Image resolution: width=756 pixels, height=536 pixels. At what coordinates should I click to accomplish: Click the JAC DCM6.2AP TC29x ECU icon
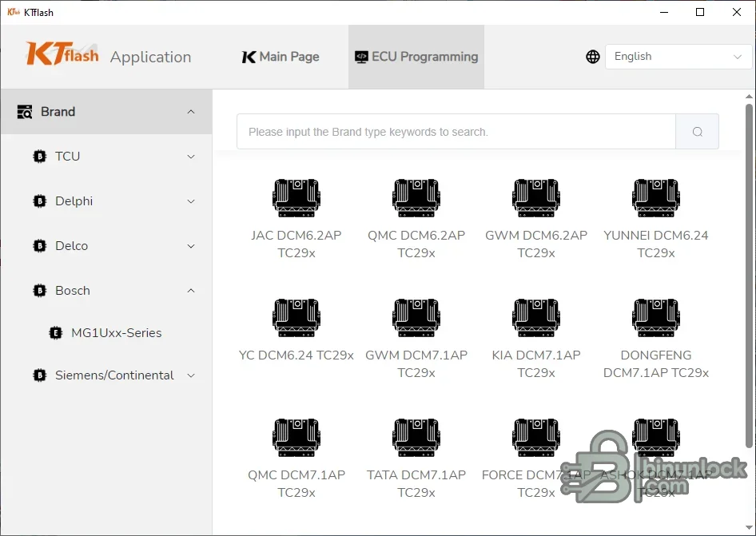click(296, 197)
